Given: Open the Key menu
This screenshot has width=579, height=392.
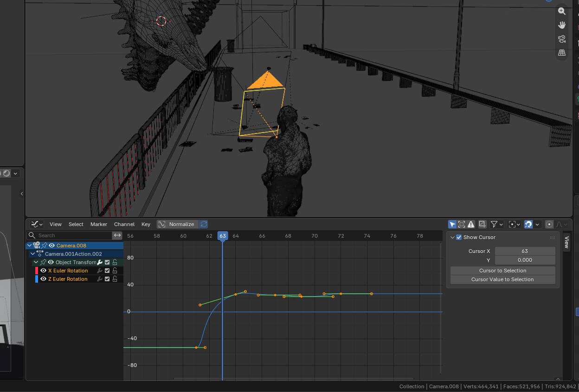Looking at the screenshot, I should (146, 224).
